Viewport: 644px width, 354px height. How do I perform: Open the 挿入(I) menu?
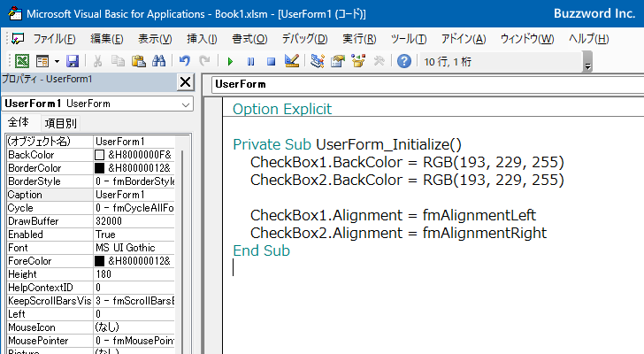202,39
